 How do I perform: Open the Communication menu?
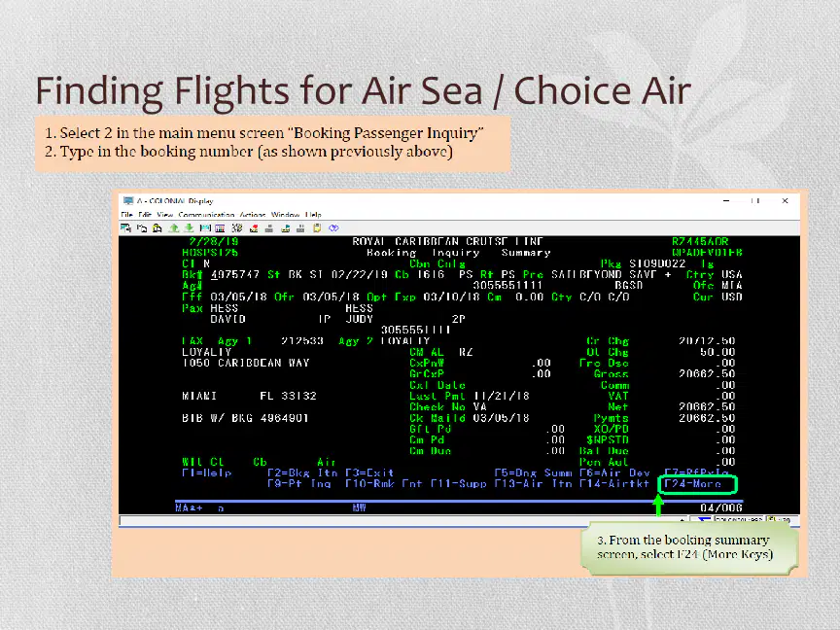point(206,215)
